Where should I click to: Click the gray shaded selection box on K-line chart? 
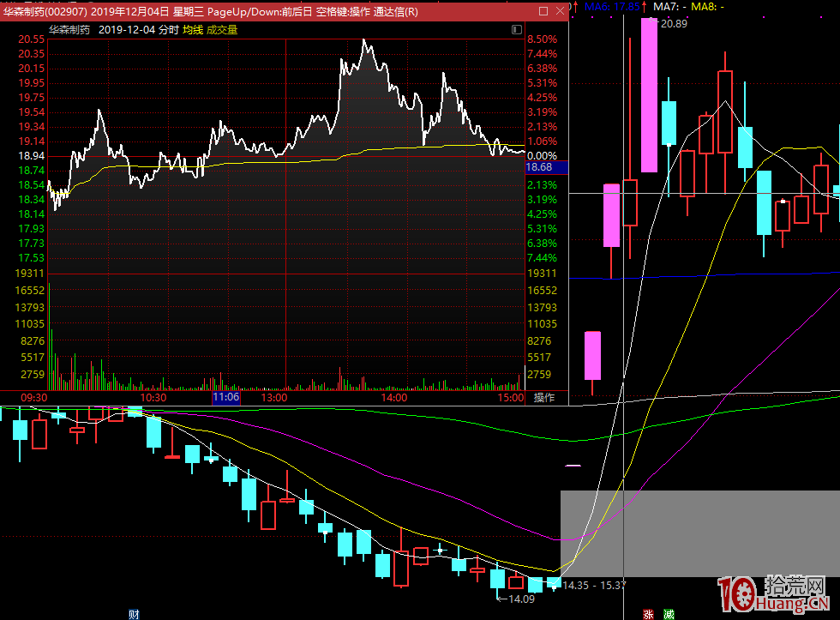point(699,533)
